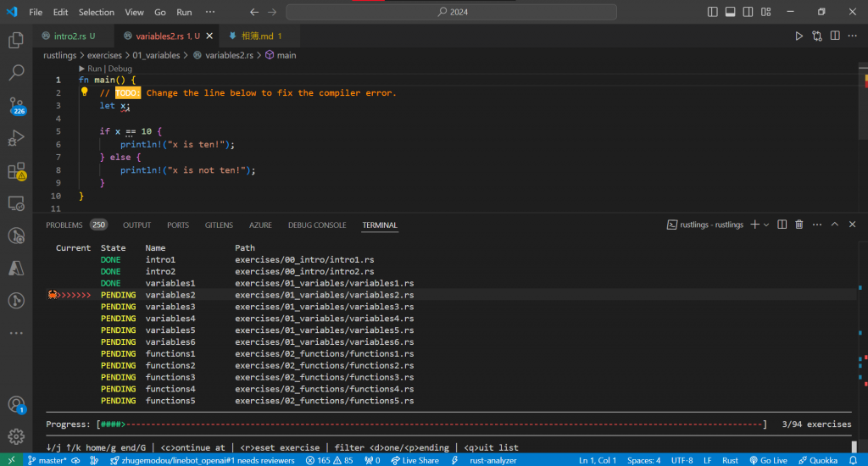Toggle the bottom panel layout button
The width and height of the screenshot is (868, 466).
tap(730, 12)
